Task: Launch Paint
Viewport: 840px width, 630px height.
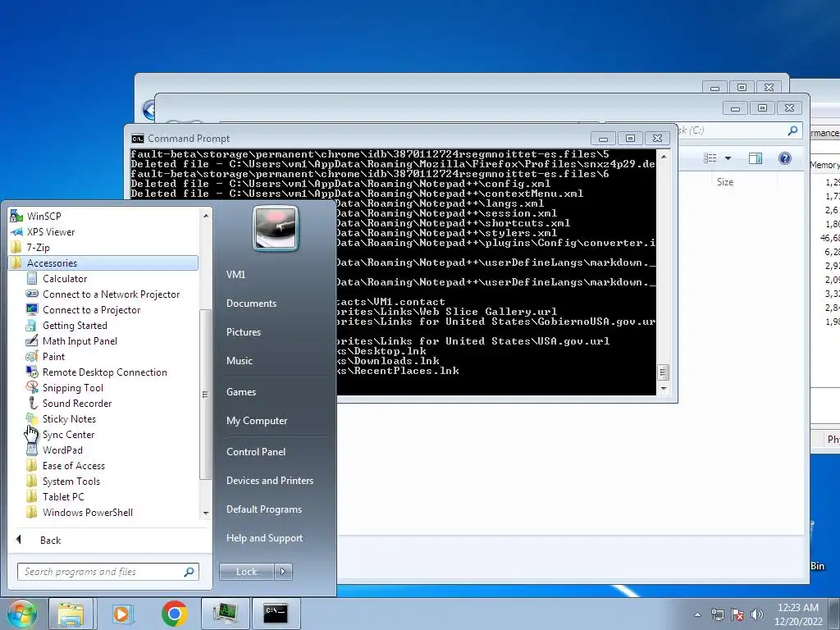Action: tap(53, 356)
